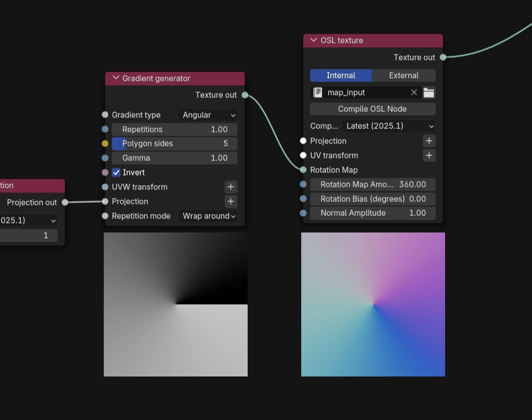Viewport: 532px width, 420px height.
Task: Click the plus icon next to Projection on OSL texture
Action: (429, 140)
